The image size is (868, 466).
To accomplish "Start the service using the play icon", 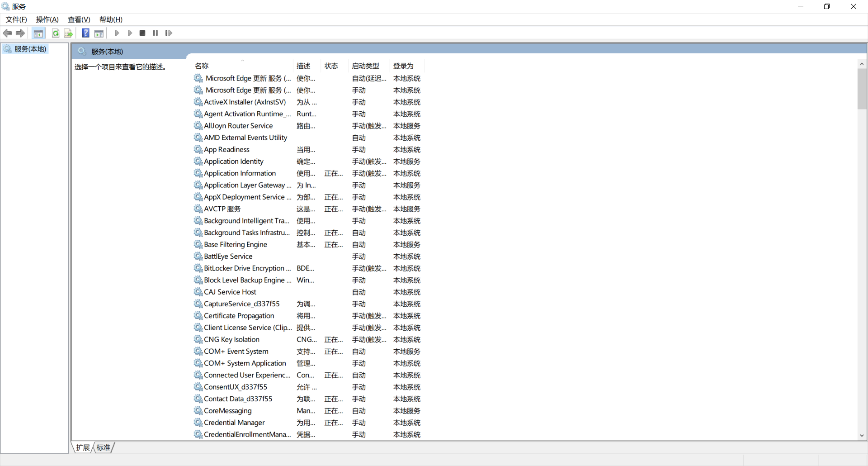I will (117, 33).
